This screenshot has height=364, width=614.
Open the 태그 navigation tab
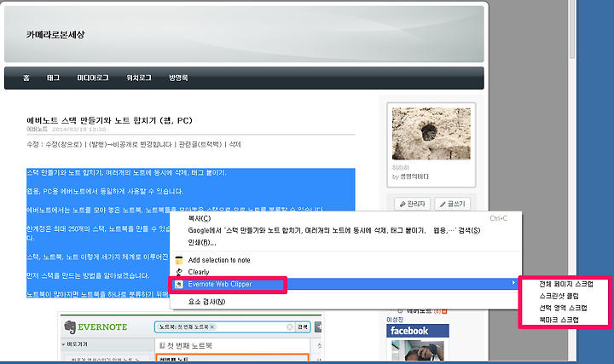53,78
